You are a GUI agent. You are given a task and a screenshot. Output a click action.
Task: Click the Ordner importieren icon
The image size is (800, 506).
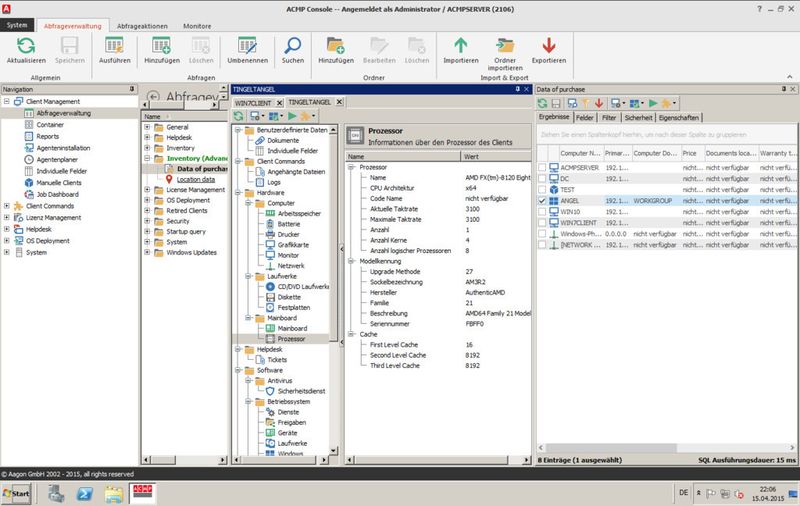pyautogui.click(x=505, y=46)
